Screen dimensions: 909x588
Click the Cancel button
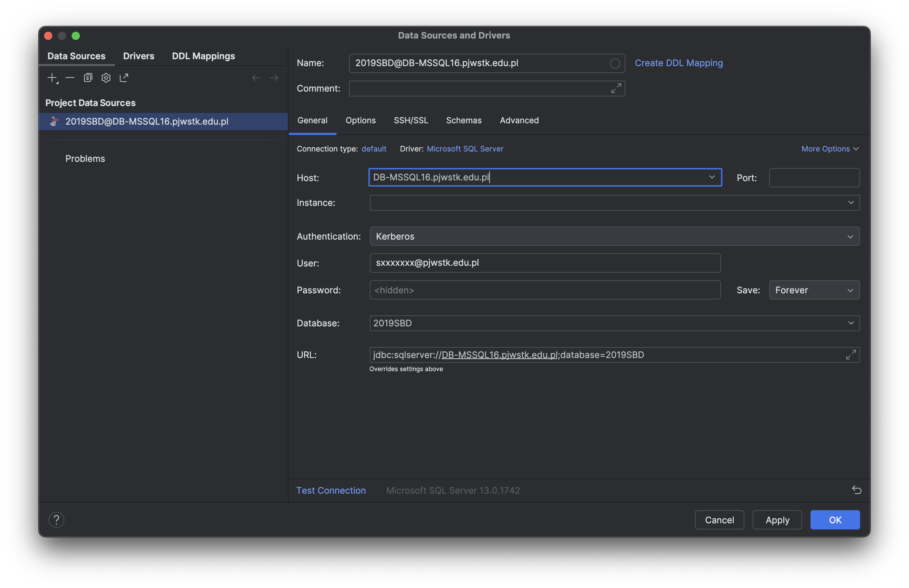tap(719, 519)
